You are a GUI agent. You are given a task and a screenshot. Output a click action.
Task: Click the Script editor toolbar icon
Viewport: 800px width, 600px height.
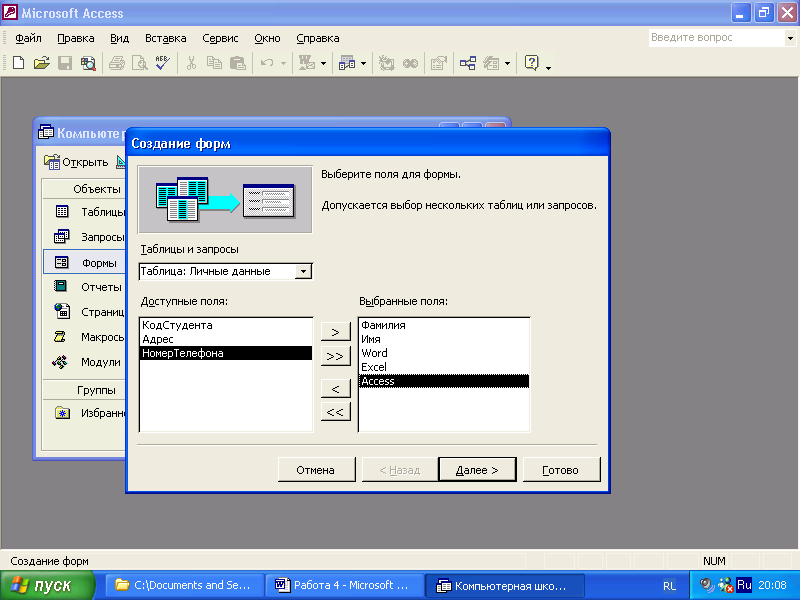coord(410,63)
